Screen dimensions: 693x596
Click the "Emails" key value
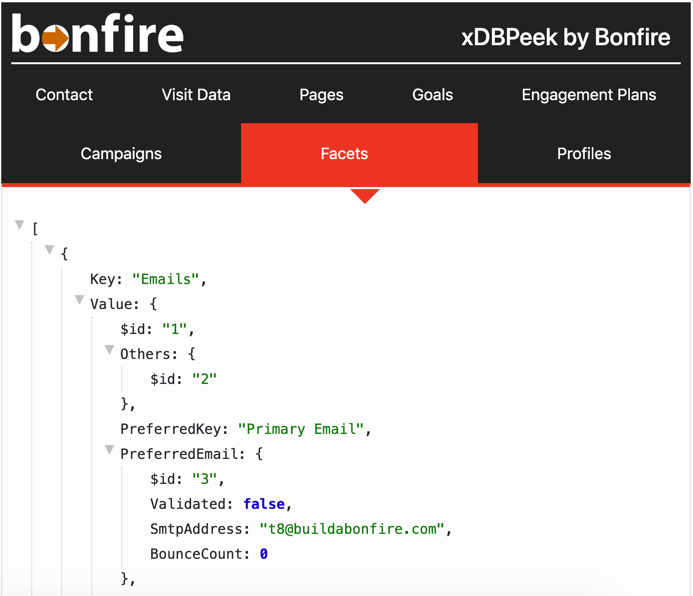coord(166,279)
